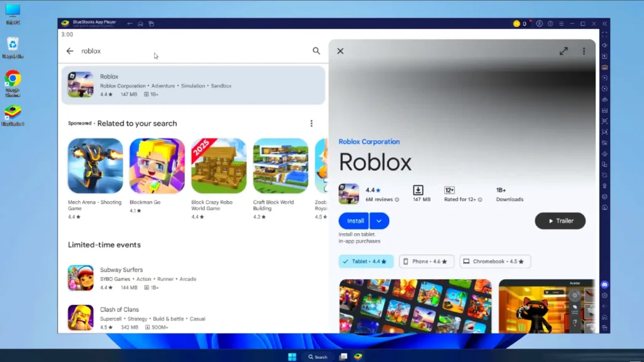Open BlueStacks recent apps from title bar
Viewport: 644px width, 362px height.
click(151, 24)
